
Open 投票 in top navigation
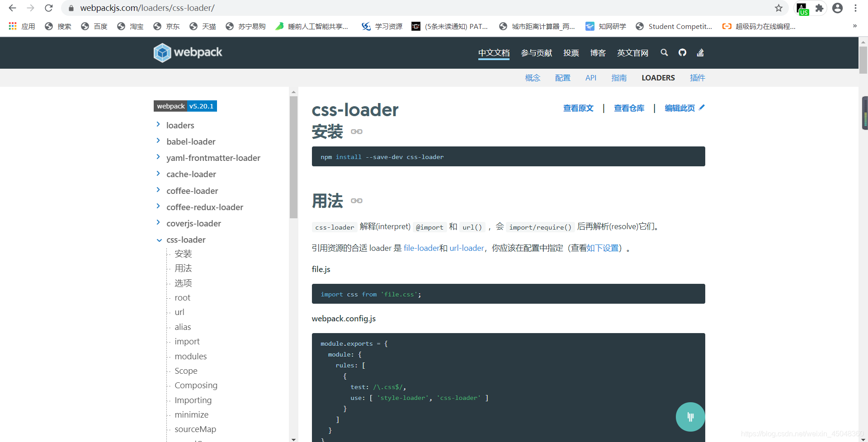(x=571, y=53)
